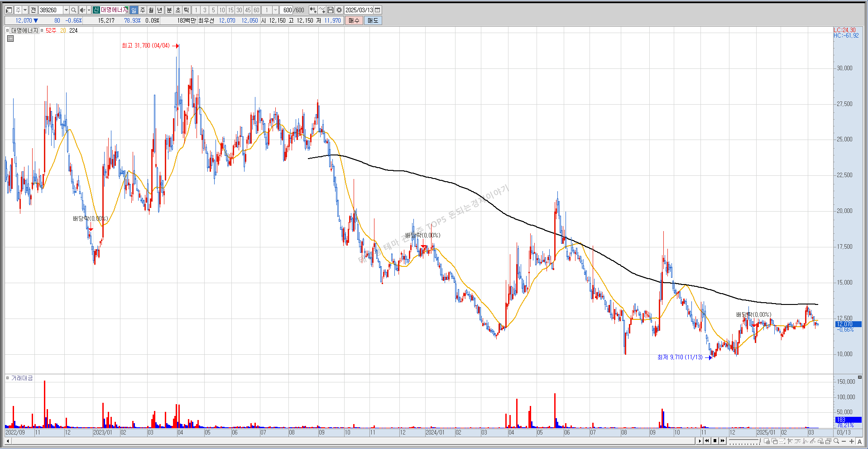Select the 일 daily period button
Viewport: 868px width, 449px height.
[134, 10]
